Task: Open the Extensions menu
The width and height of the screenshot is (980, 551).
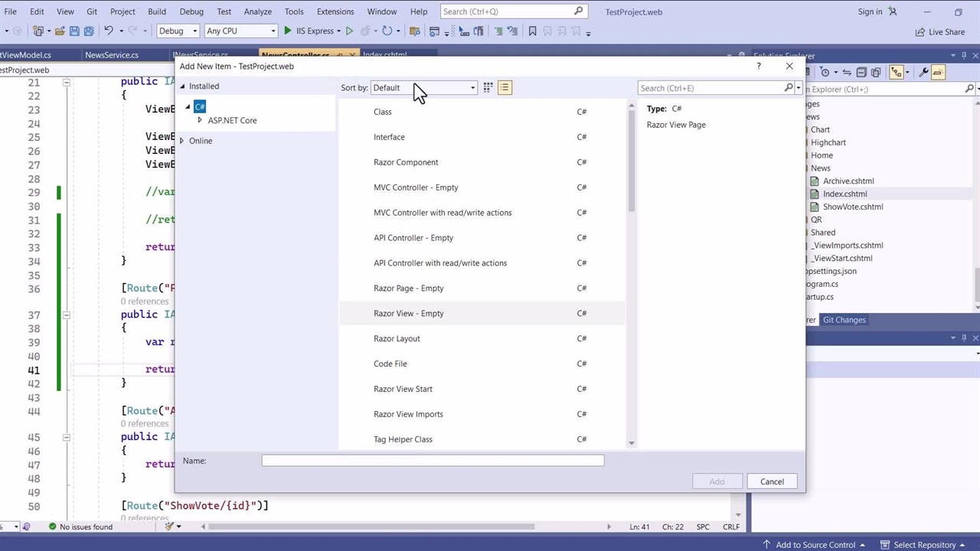Action: tap(335, 11)
